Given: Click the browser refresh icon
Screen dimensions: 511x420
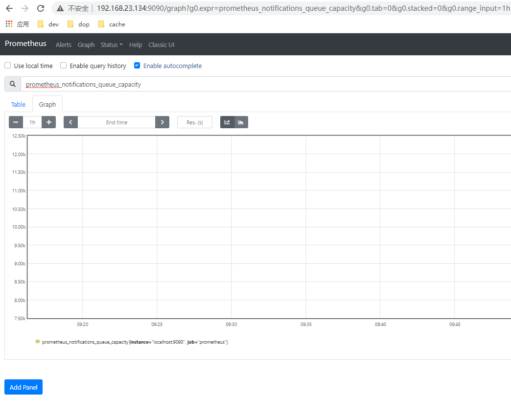Looking at the screenshot, I should (40, 8).
